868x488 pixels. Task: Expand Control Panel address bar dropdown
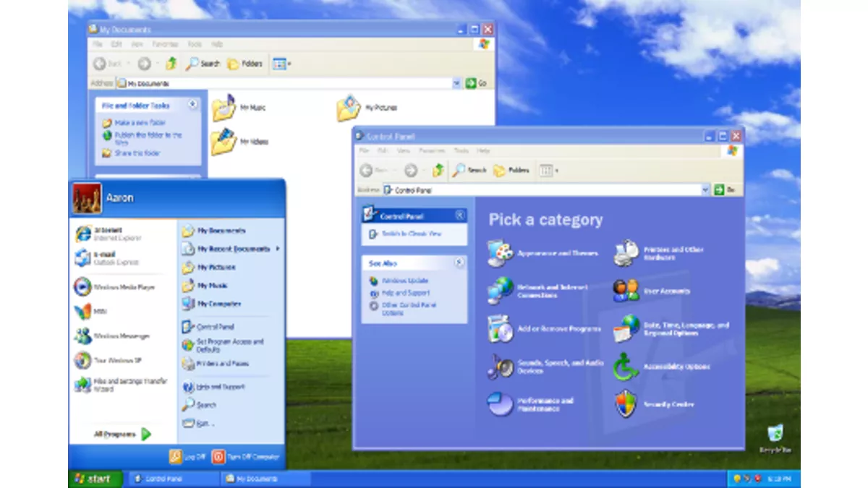pyautogui.click(x=706, y=189)
